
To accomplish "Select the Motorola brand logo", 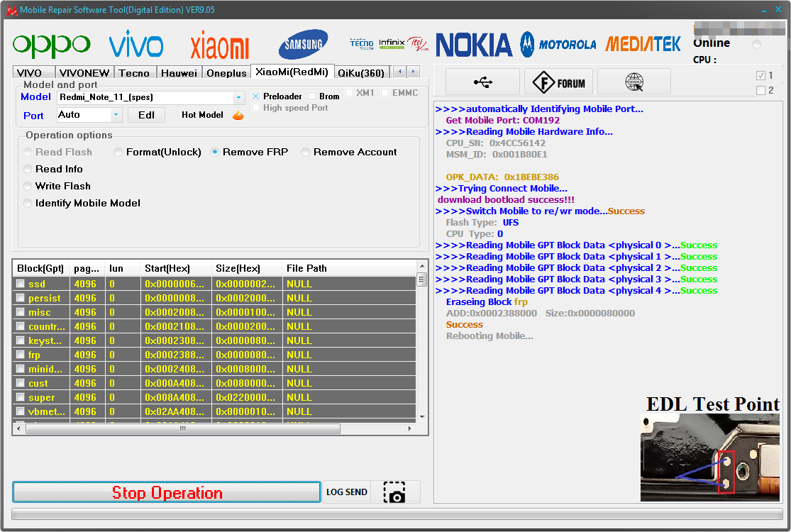I will click(558, 45).
